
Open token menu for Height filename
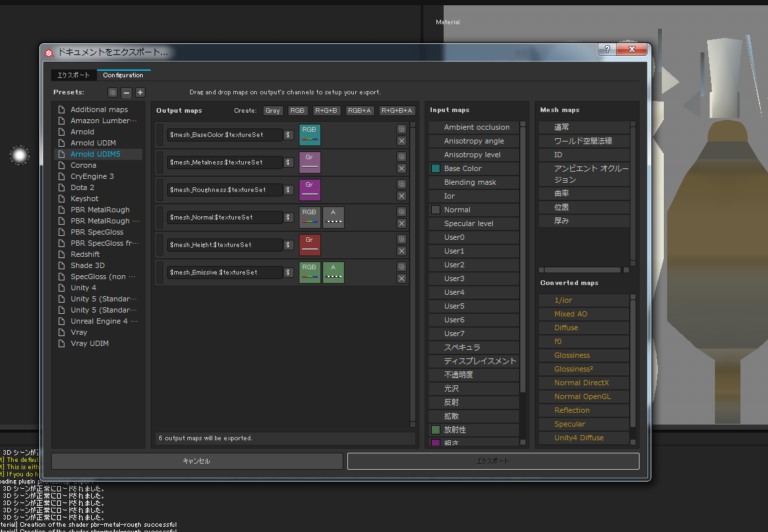click(288, 244)
